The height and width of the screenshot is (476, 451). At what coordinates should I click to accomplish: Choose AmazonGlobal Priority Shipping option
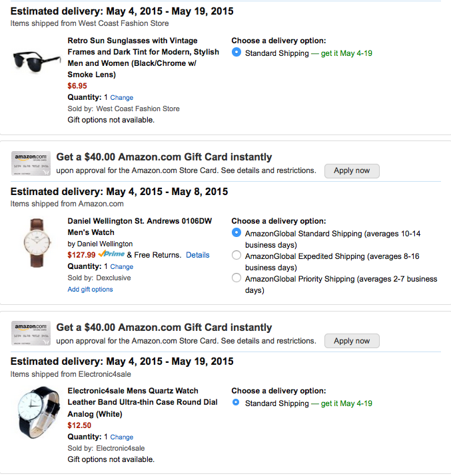click(236, 278)
